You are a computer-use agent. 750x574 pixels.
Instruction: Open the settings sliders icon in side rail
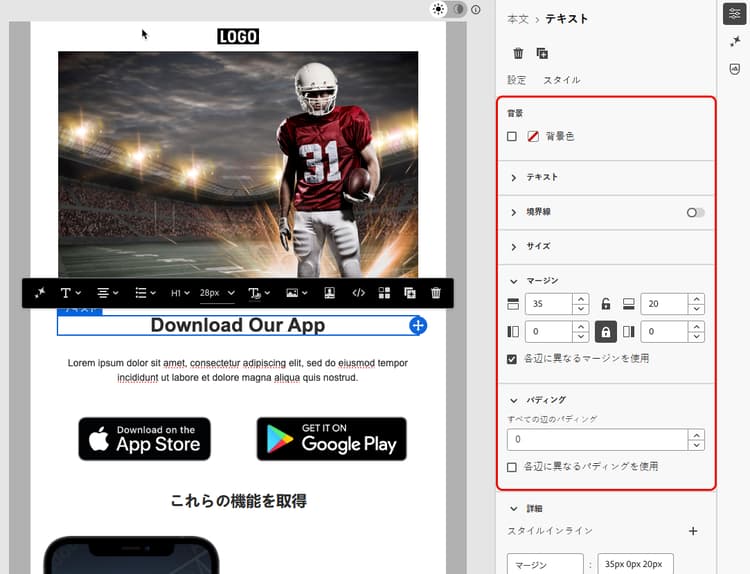(x=735, y=14)
